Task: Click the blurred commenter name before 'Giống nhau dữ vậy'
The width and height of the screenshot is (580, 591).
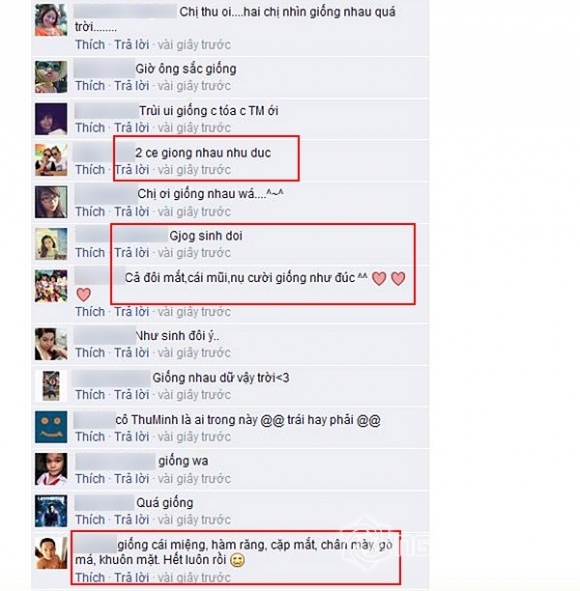Action: pyautogui.click(x=112, y=378)
